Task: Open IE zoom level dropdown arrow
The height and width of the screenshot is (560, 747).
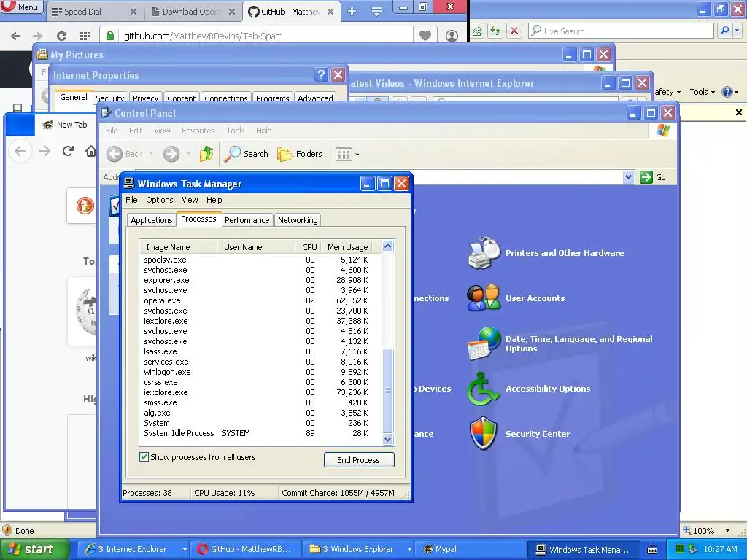Action: (727, 531)
